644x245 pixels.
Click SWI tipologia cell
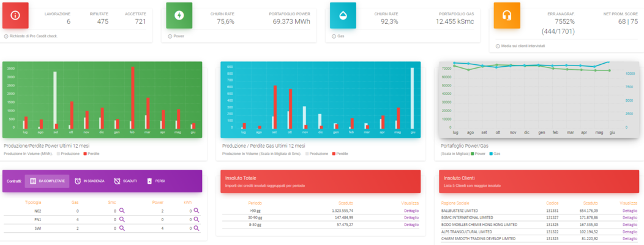pos(37,228)
